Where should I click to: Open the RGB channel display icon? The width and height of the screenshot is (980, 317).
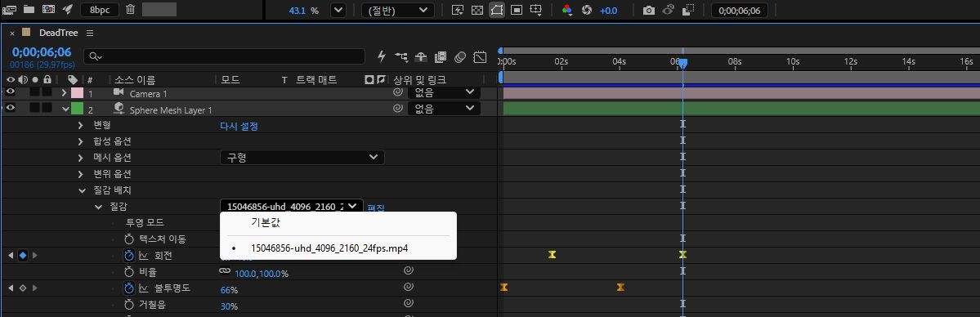click(567, 11)
